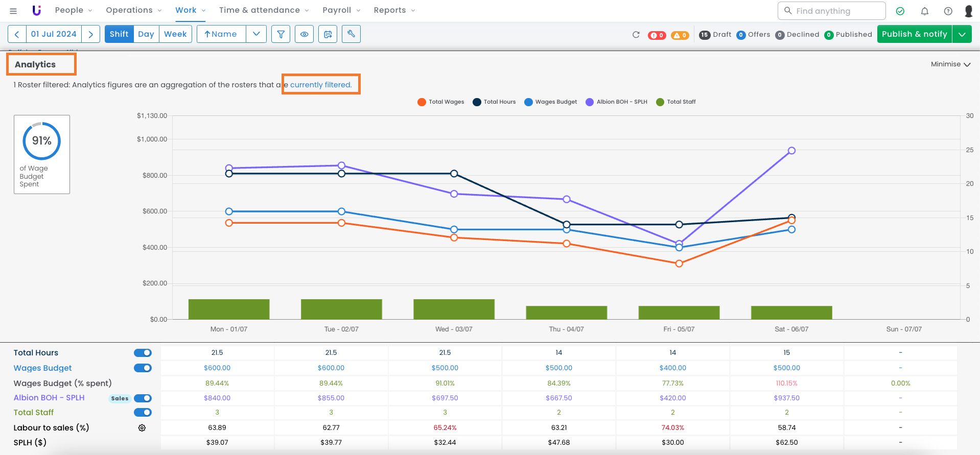Go to the previous date arrow
This screenshot has height=455, width=980.
point(17,34)
